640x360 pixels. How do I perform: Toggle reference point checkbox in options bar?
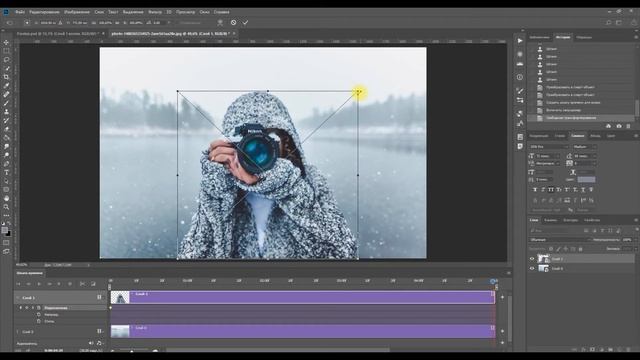[x=27, y=22]
